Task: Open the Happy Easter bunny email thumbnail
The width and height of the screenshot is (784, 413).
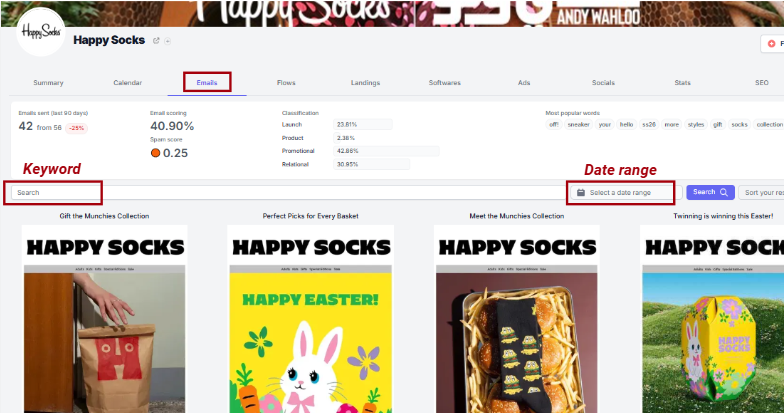Action: click(x=310, y=319)
